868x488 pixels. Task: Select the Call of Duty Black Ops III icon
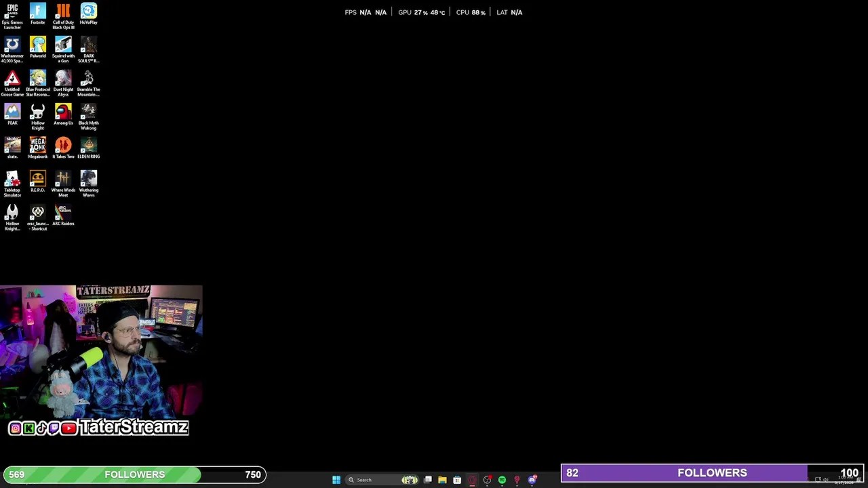tap(63, 16)
